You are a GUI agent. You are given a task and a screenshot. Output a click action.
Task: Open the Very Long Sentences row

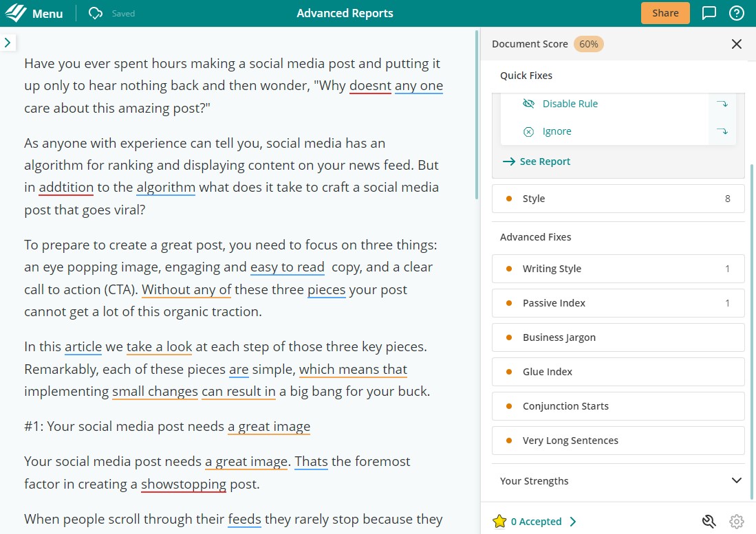coord(618,440)
